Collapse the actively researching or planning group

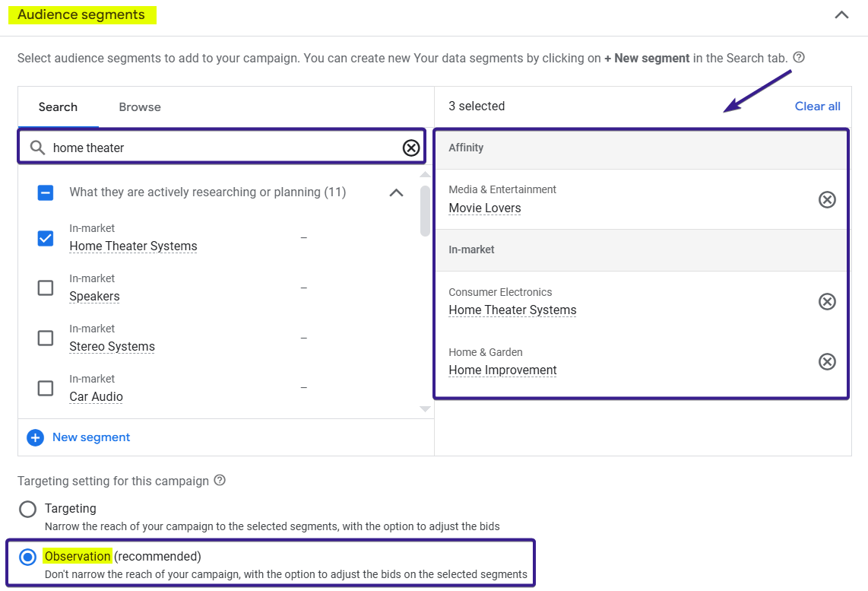tap(396, 192)
